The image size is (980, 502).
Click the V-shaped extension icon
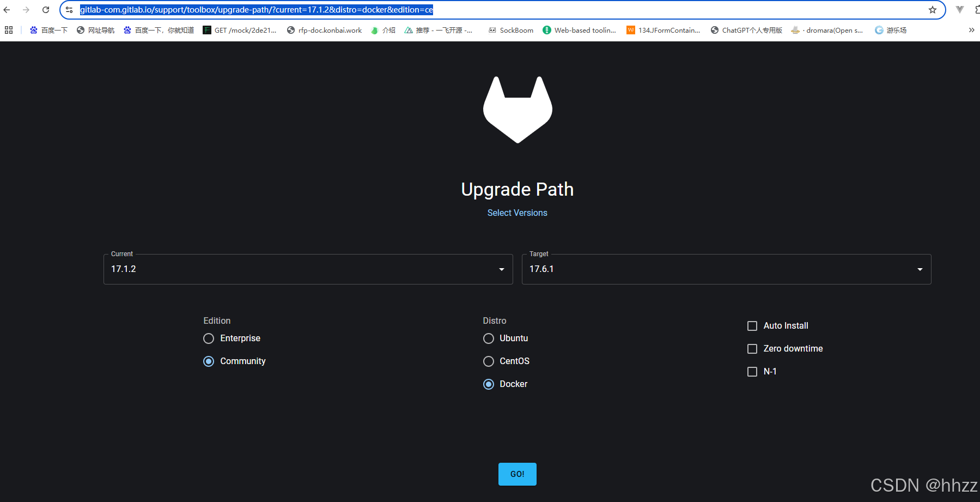[x=960, y=10]
